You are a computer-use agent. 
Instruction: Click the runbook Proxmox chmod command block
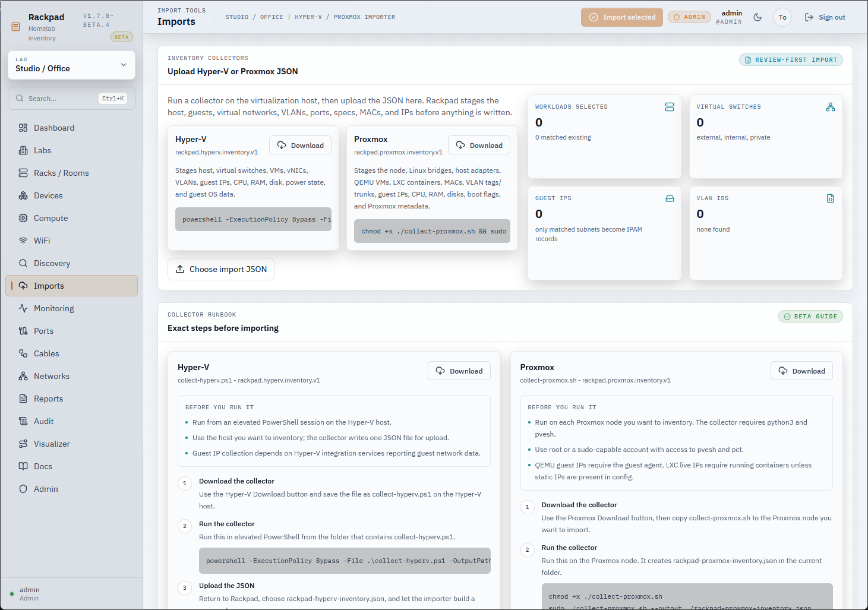[x=687, y=597]
